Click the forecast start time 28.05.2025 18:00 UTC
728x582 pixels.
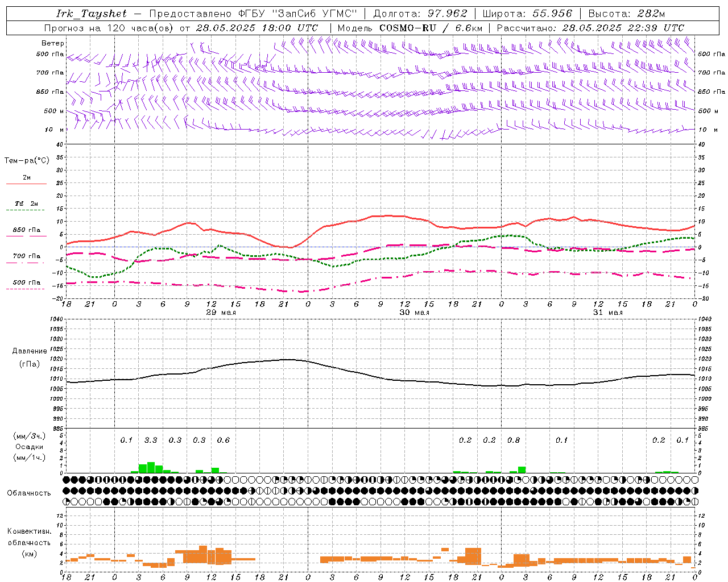pyautogui.click(x=257, y=28)
